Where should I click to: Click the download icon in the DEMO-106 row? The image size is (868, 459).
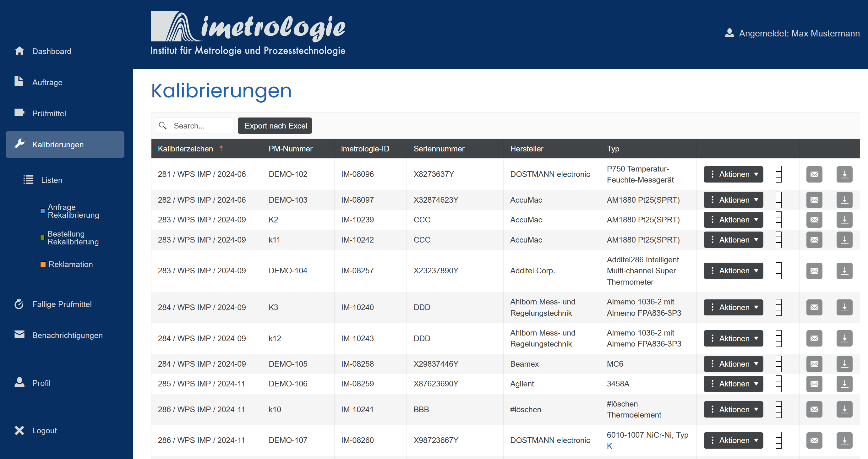pyautogui.click(x=844, y=384)
